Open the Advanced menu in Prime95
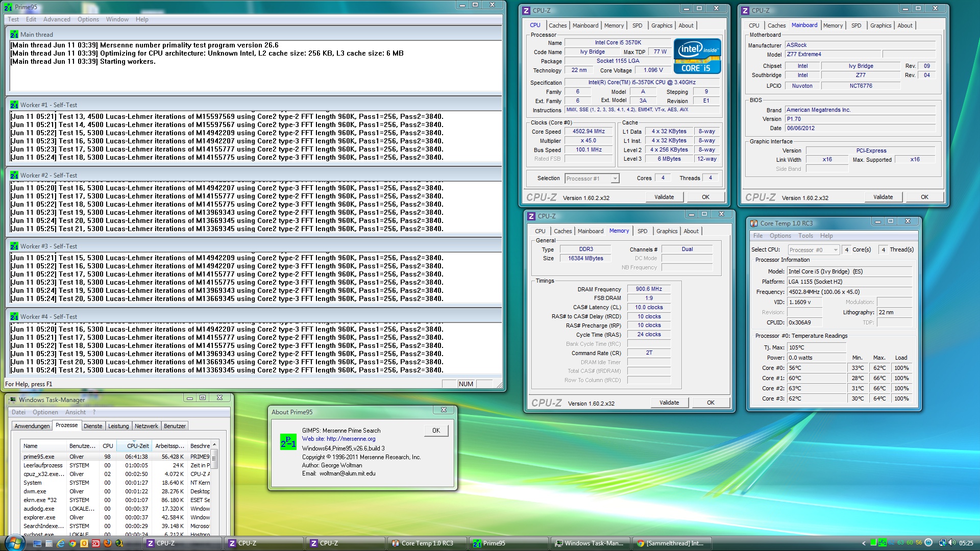This screenshot has width=980, height=551. (57, 19)
